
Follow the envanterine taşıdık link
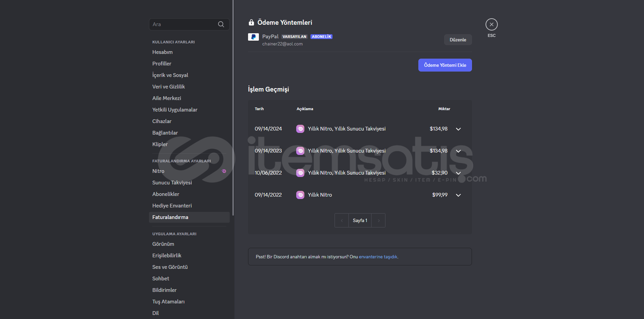click(x=378, y=257)
